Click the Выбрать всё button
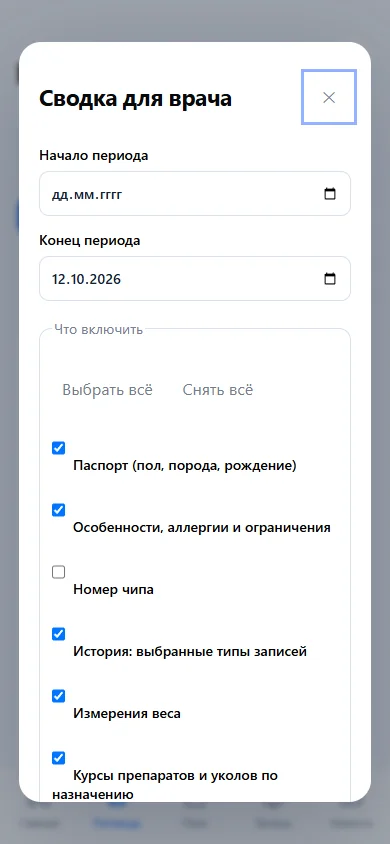This screenshot has width=390, height=844. click(x=108, y=390)
